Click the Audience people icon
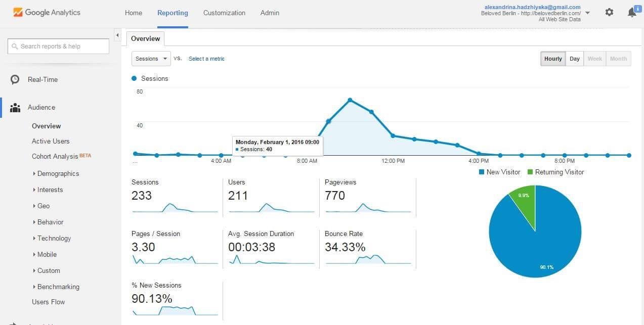Image resolution: width=644 pixels, height=325 pixels. coord(15,107)
